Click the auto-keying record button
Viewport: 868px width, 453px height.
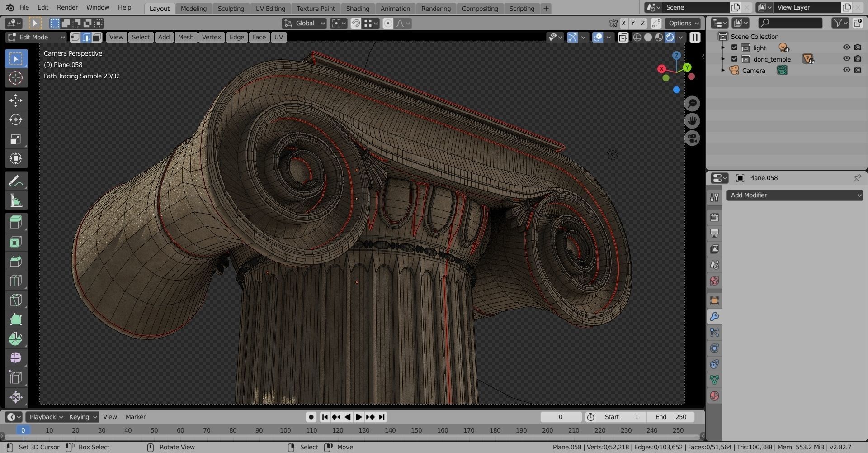[x=311, y=417]
